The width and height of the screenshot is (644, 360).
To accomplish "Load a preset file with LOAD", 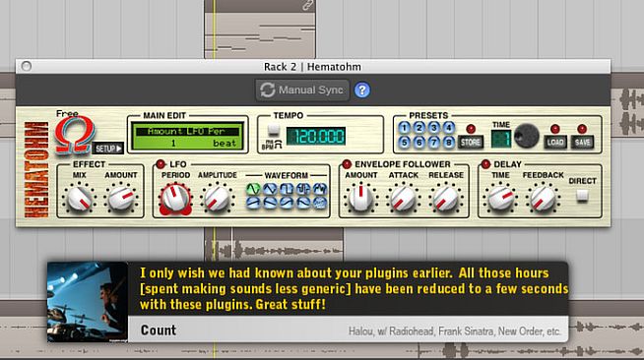I will (x=554, y=143).
